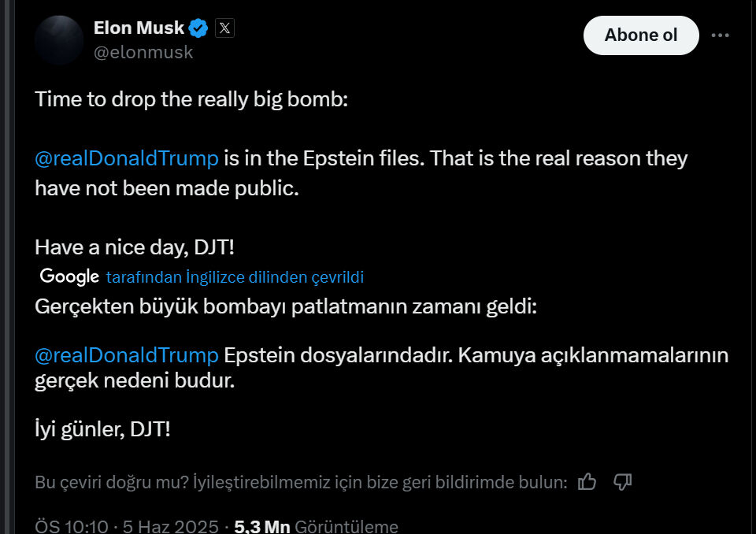Click the blue verified checkmark badge
Image resolution: width=756 pixels, height=534 pixels.
(198, 29)
